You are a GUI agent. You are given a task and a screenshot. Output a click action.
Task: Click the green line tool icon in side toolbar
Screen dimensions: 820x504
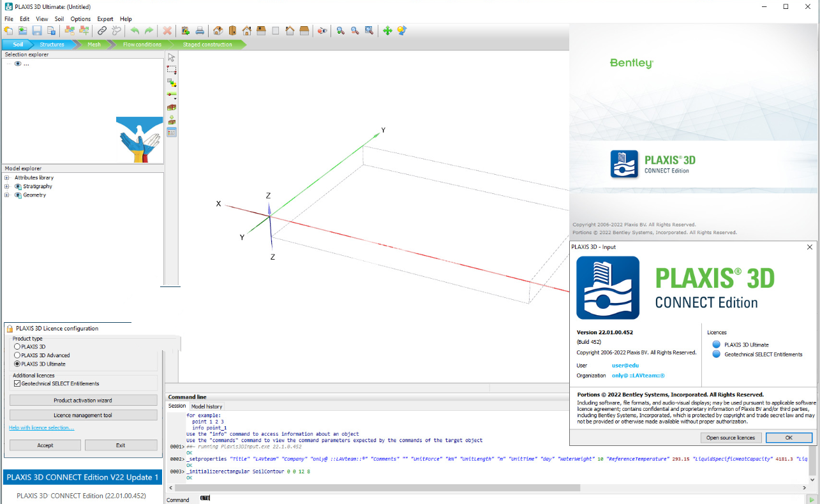(x=171, y=94)
